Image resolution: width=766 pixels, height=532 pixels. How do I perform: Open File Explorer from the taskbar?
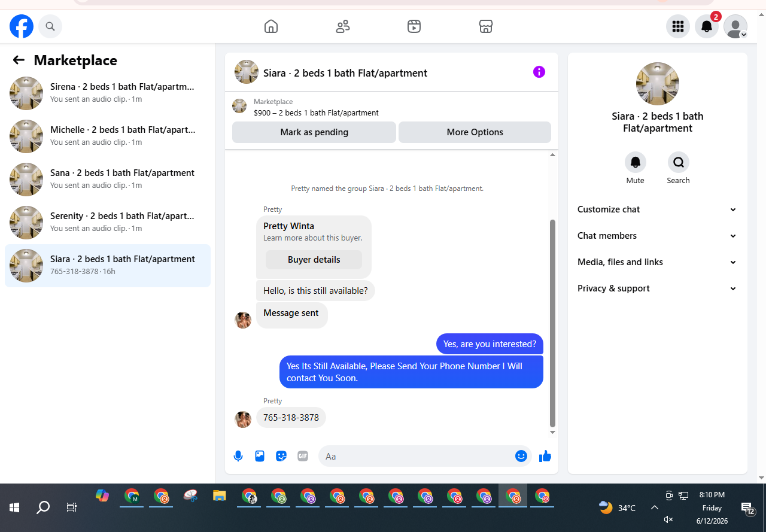pyautogui.click(x=220, y=496)
